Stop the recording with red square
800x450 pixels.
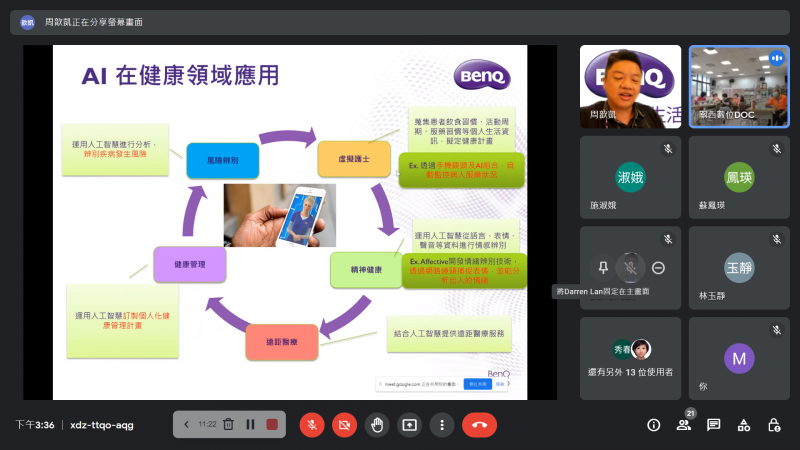(272, 424)
